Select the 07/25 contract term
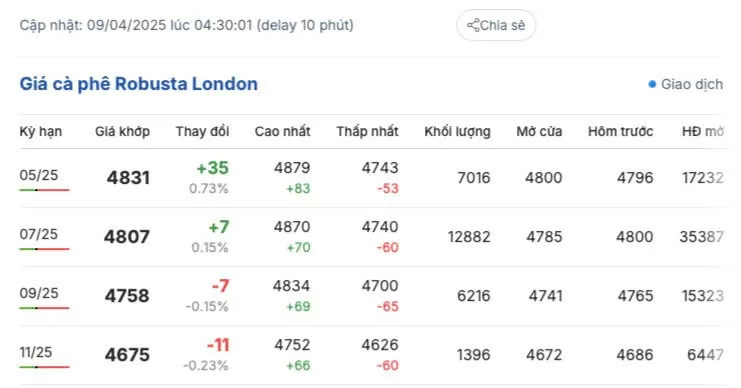 click(x=39, y=234)
